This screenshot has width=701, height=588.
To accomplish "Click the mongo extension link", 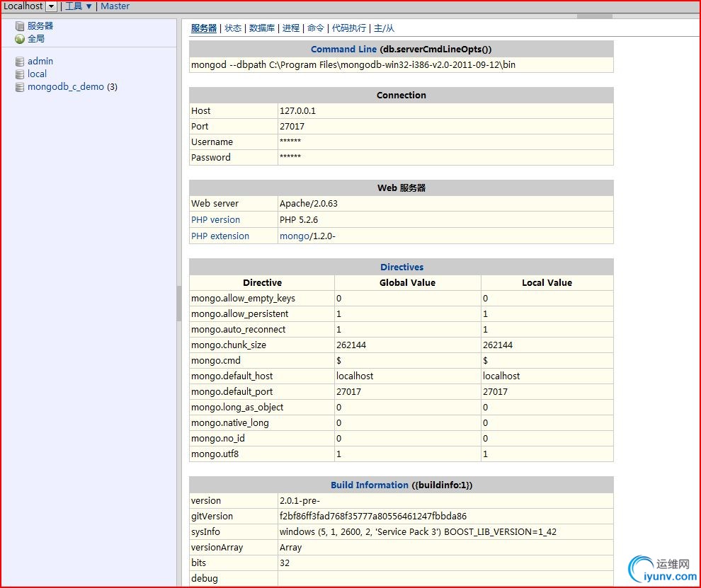I will [294, 236].
